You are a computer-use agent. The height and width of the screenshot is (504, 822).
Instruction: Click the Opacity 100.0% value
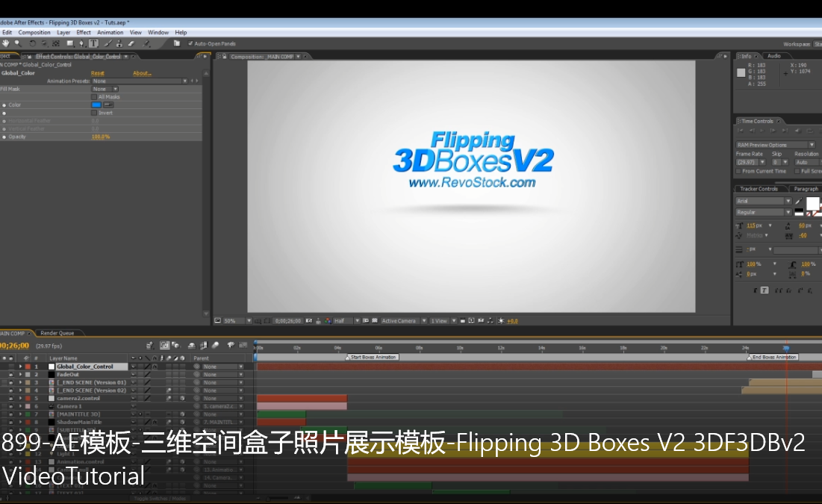[101, 137]
